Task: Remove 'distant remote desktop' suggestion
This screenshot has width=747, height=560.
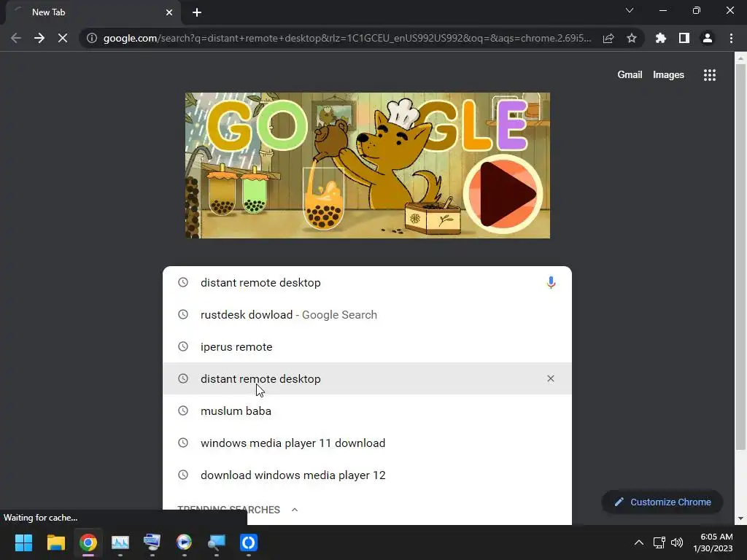Action: [x=550, y=378]
